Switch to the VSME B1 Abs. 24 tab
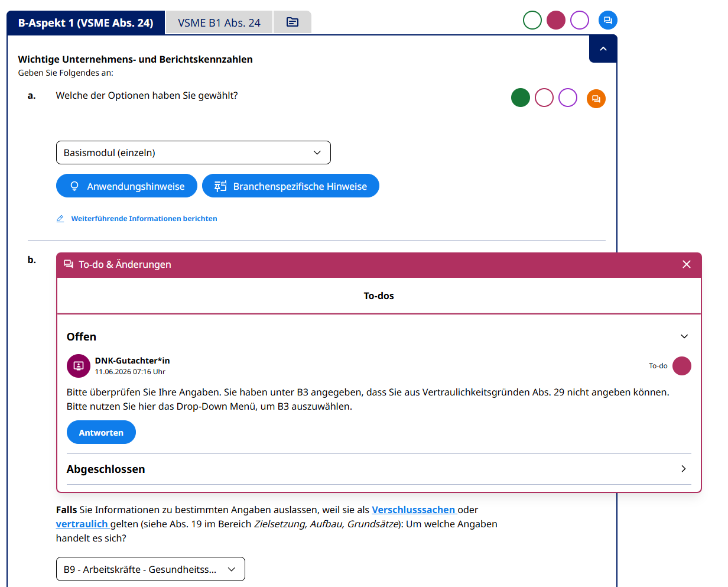 pyautogui.click(x=219, y=23)
